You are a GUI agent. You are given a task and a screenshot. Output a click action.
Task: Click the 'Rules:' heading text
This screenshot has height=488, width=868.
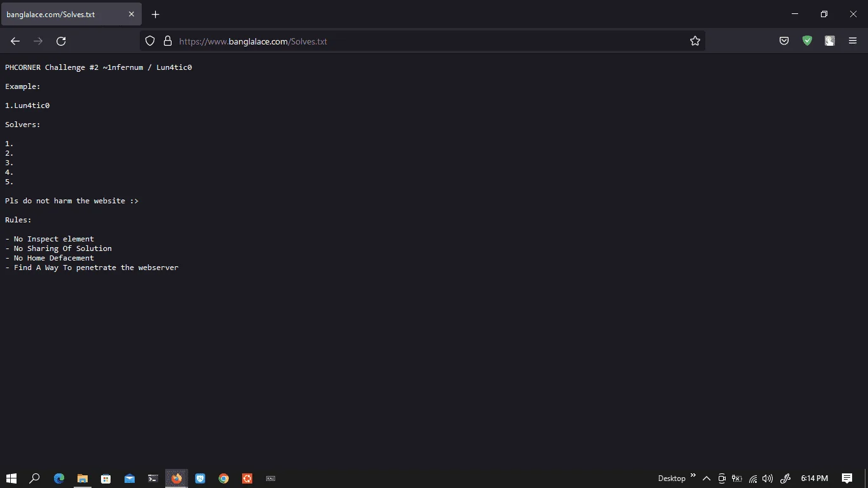[x=18, y=220]
